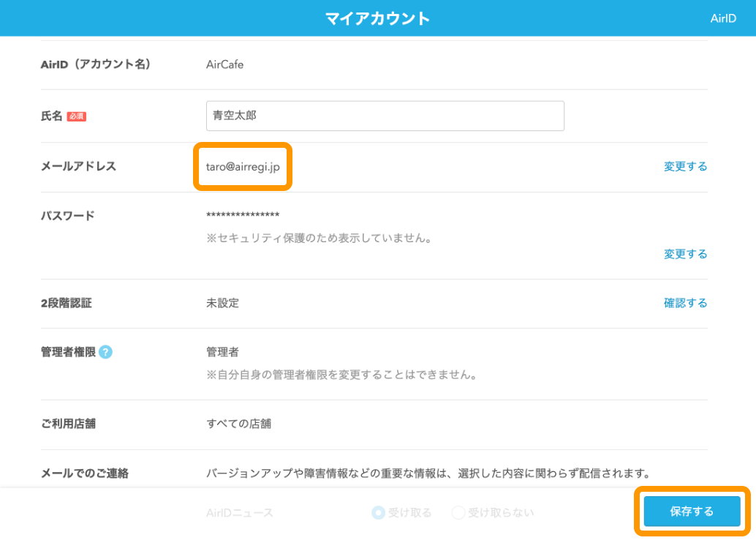Click 変更する next to メールアドレス
Screen dimensions: 756x543
pyautogui.click(x=684, y=166)
